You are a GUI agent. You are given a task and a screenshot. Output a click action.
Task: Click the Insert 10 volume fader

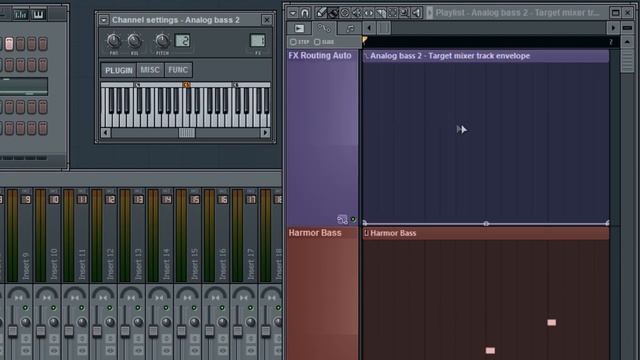(x=41, y=330)
